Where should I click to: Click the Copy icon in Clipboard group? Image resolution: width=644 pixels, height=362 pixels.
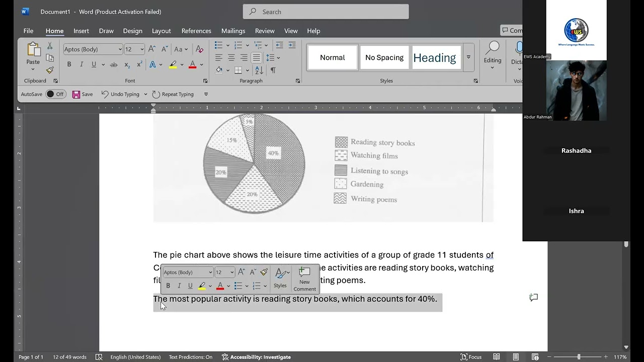(x=50, y=58)
